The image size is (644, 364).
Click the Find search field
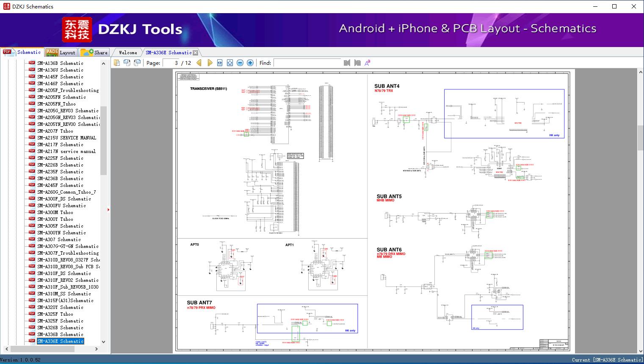point(307,63)
